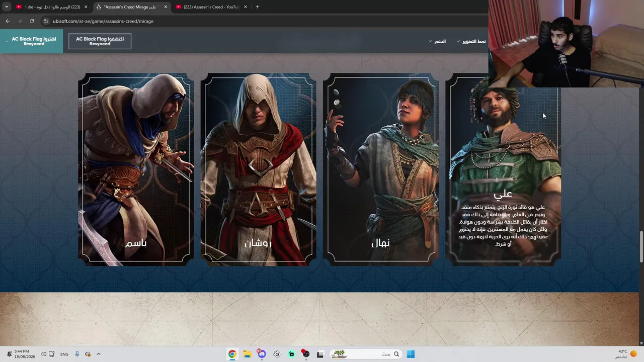
Task: Switch to the Assassin's Creed - YouTube tab
Action: [x=212, y=7]
